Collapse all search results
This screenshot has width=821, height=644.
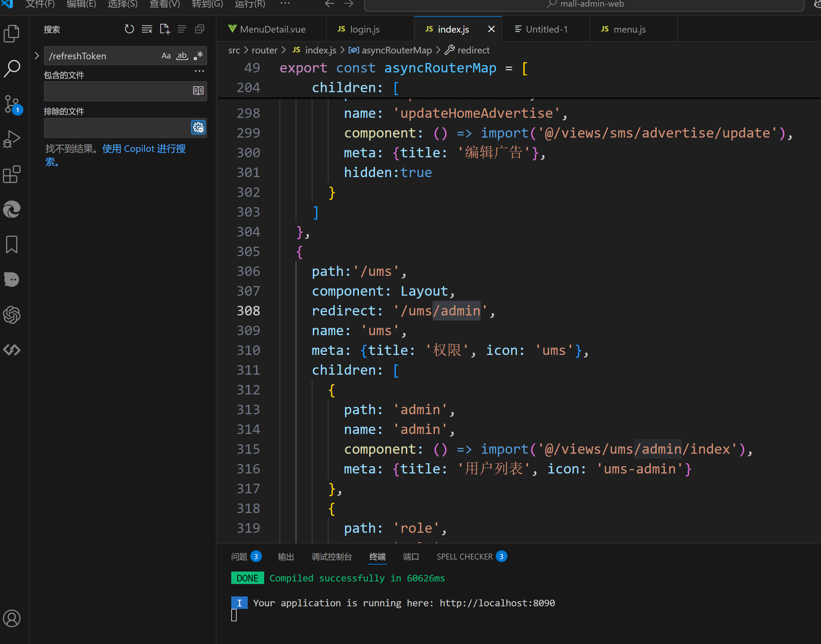pyautogui.click(x=200, y=29)
